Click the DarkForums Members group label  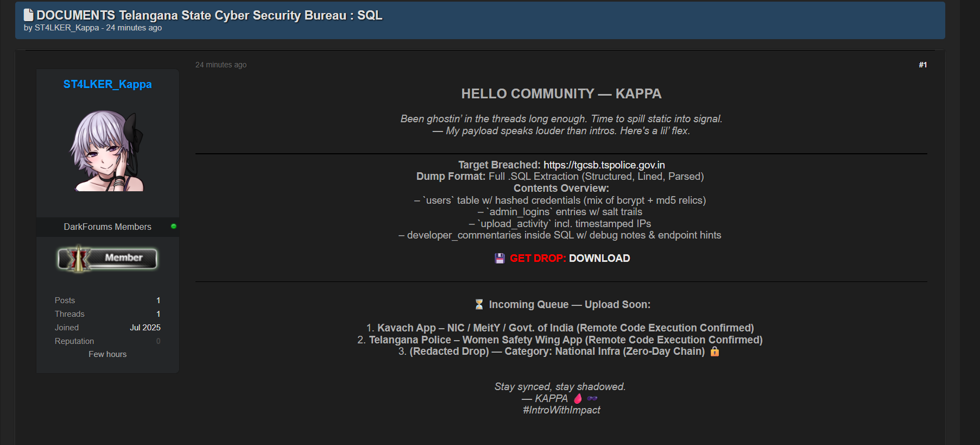(108, 227)
